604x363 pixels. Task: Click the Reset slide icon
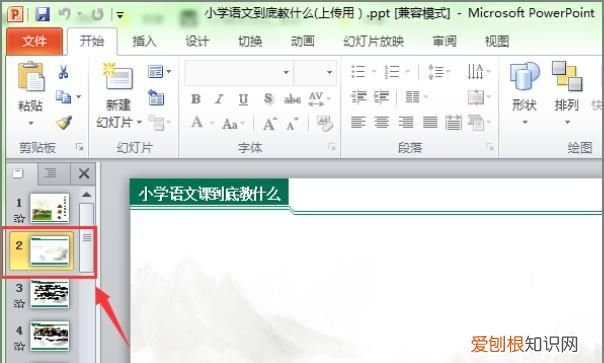[x=156, y=97]
